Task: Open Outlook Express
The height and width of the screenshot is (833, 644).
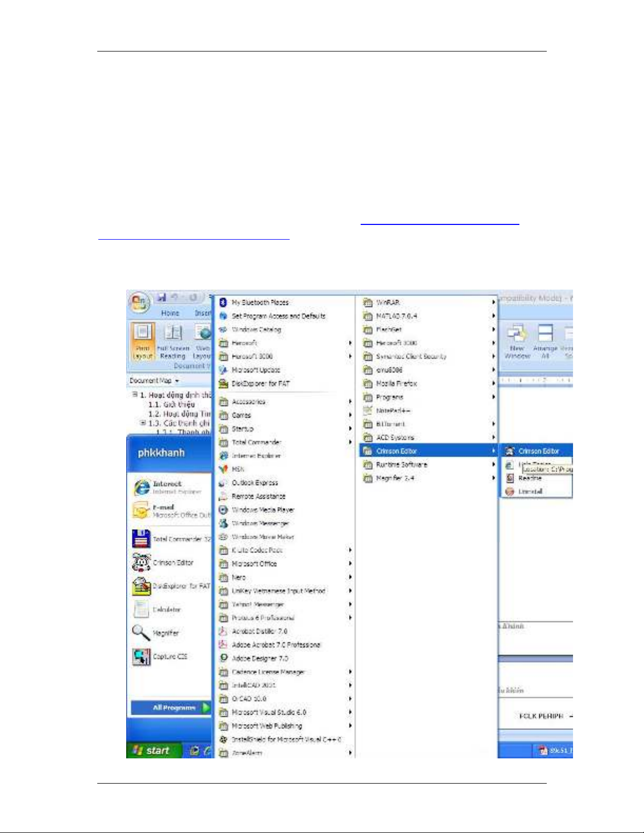Action: (x=249, y=482)
